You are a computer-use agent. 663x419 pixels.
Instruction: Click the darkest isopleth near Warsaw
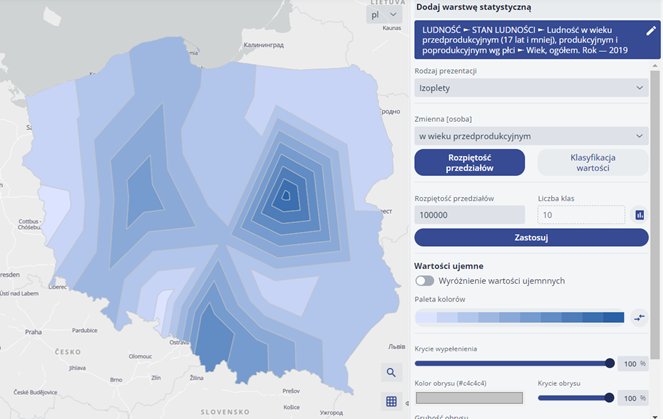[x=286, y=194]
